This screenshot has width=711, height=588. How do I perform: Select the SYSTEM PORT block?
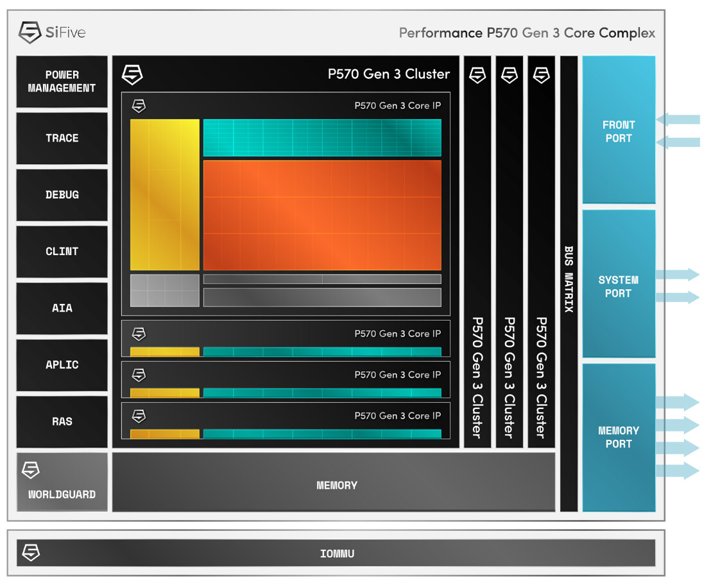coord(619,283)
